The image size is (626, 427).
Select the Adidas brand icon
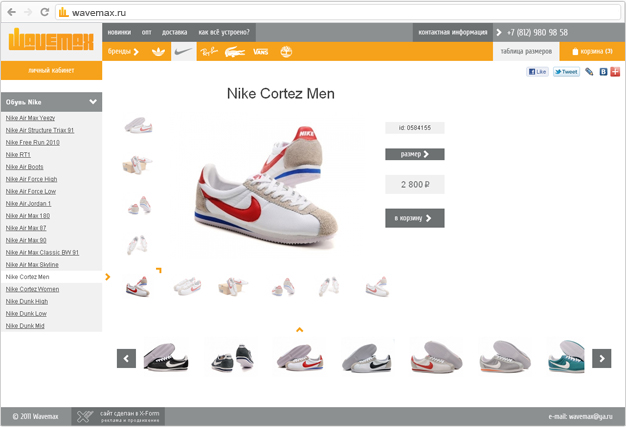(x=158, y=51)
